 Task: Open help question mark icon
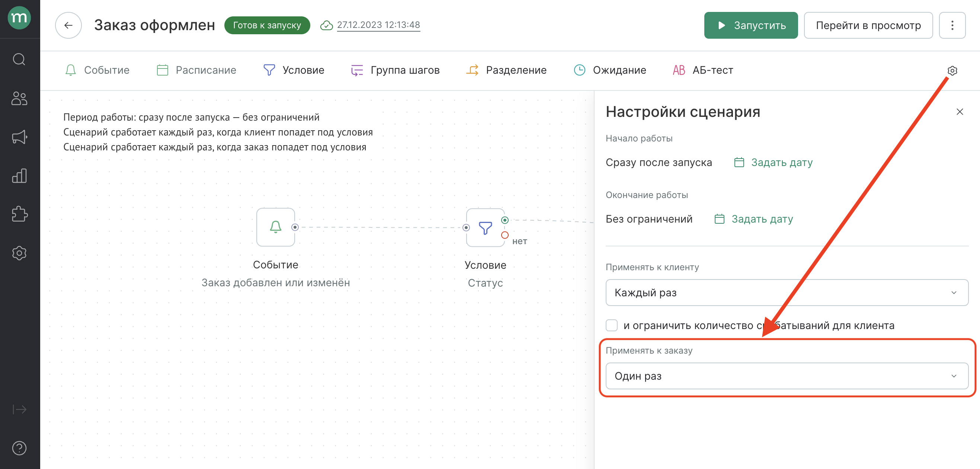click(19, 448)
